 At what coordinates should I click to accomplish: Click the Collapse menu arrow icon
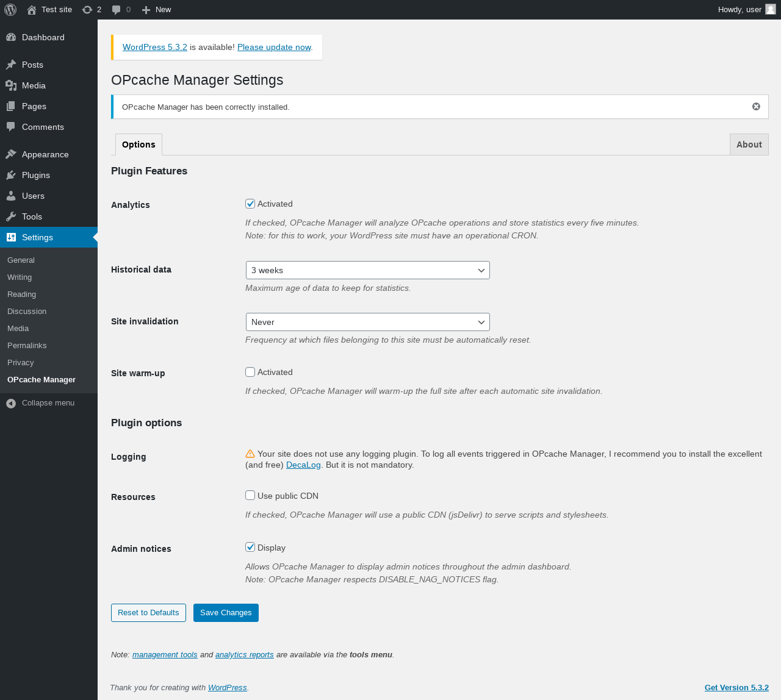(x=11, y=403)
